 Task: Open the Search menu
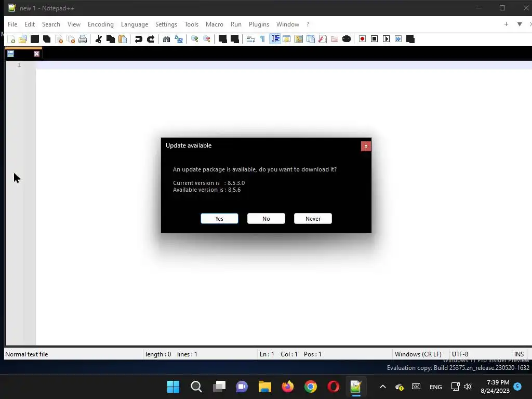(51, 24)
